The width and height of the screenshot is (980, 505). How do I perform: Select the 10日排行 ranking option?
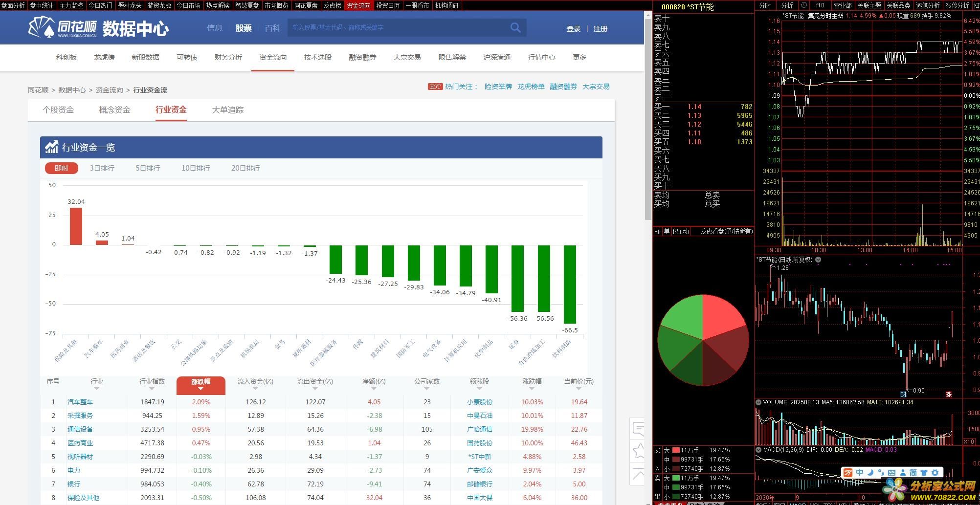tap(196, 168)
